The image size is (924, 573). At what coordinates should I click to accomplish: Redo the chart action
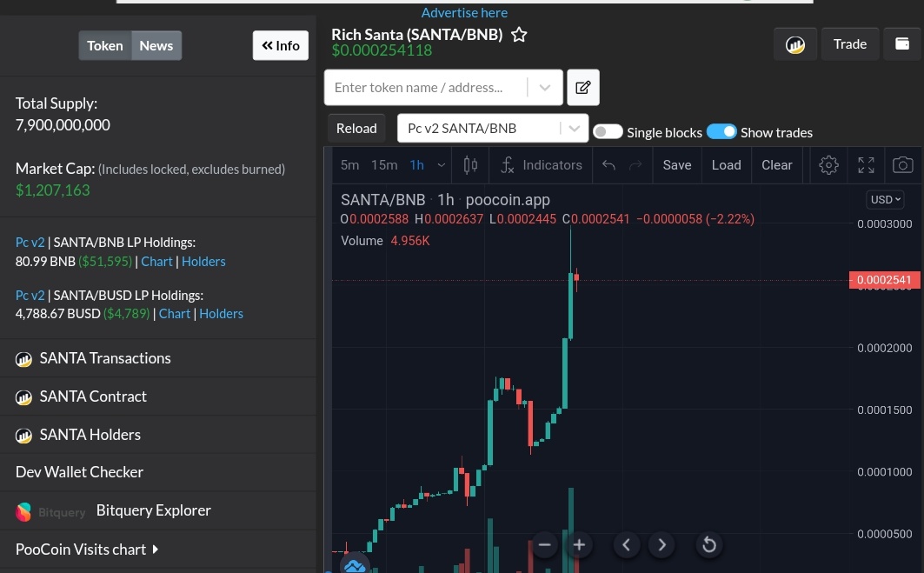(x=635, y=165)
